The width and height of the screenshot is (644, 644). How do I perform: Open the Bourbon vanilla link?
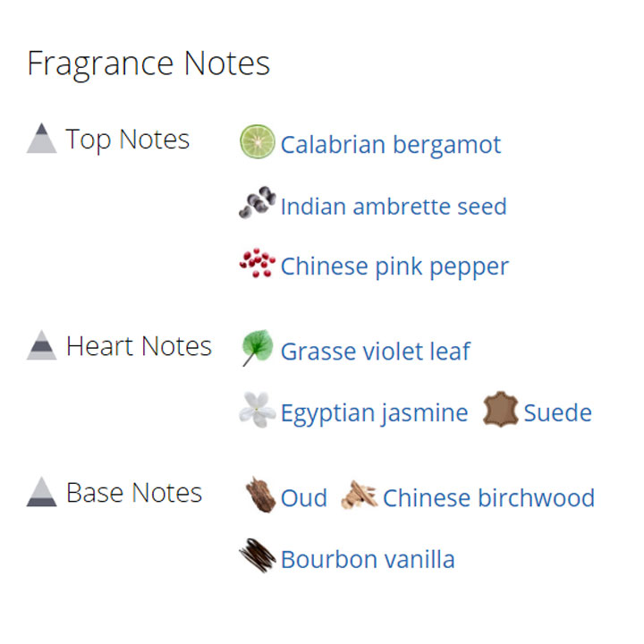pos(368,559)
